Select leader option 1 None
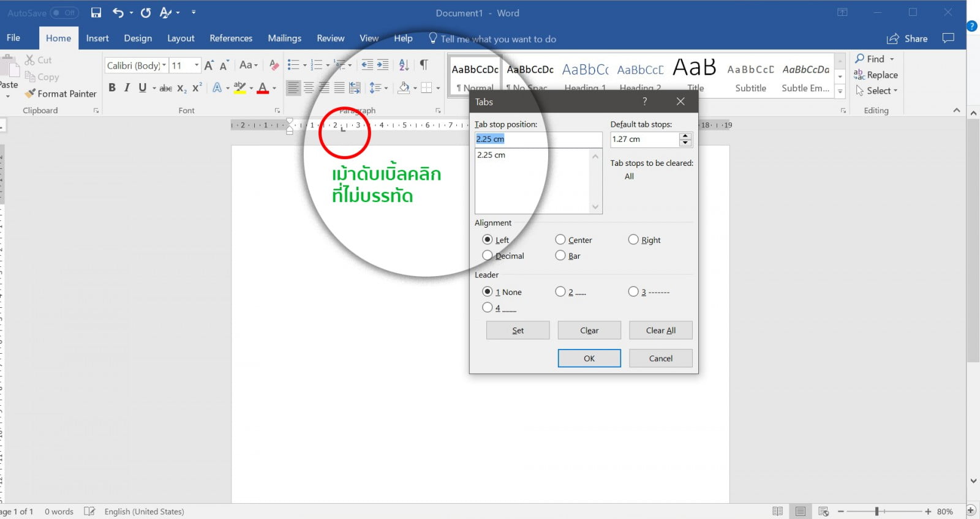The height and width of the screenshot is (519, 980). [x=488, y=291]
